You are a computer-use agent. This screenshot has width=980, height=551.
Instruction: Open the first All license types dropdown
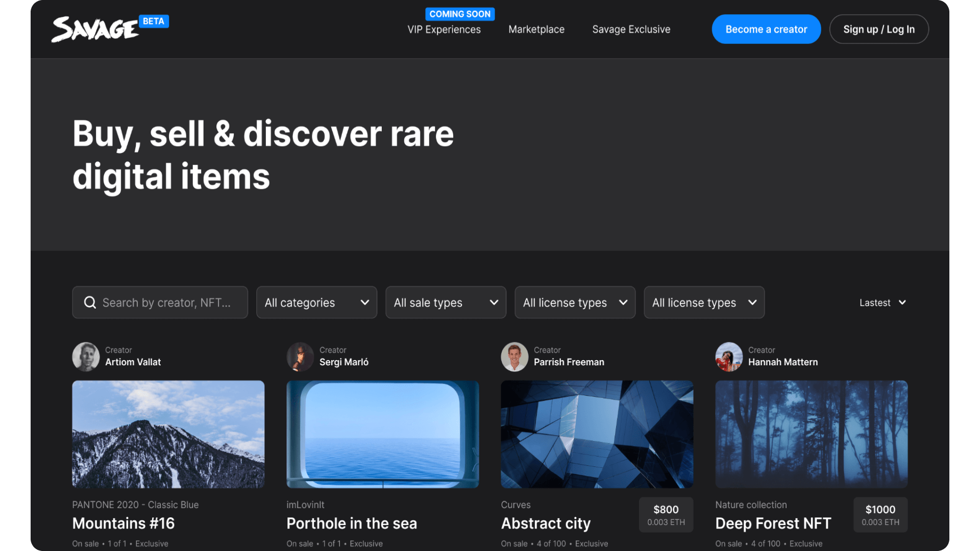point(575,303)
